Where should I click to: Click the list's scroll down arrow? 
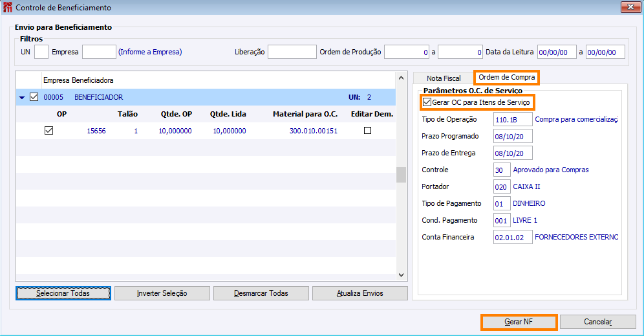(x=402, y=275)
